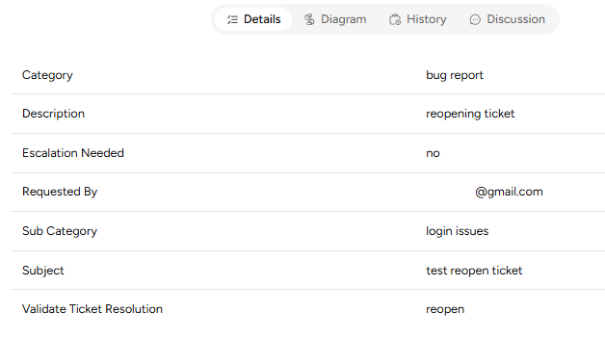The image size is (605, 364).
Task: Open the Diagram tab
Action: point(335,19)
